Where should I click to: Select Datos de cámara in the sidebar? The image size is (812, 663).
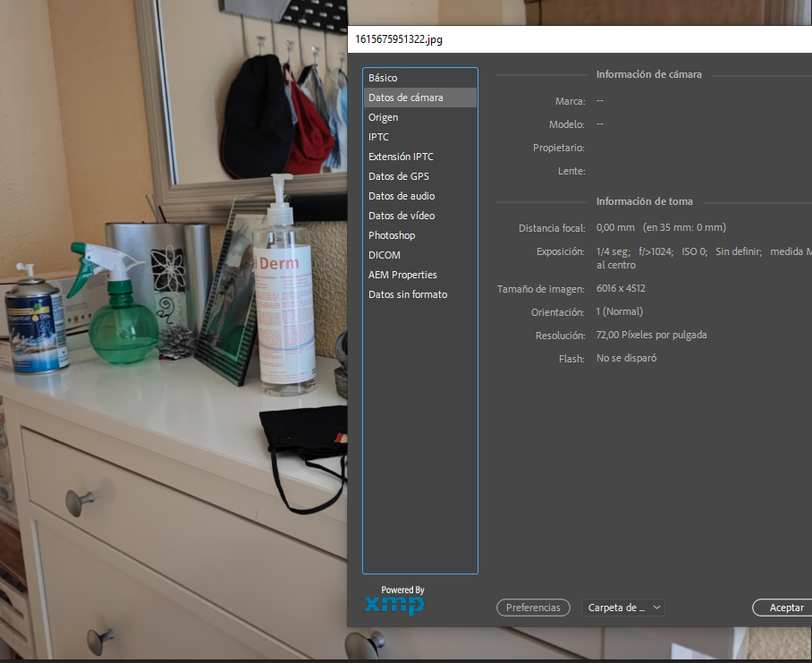pyautogui.click(x=419, y=98)
